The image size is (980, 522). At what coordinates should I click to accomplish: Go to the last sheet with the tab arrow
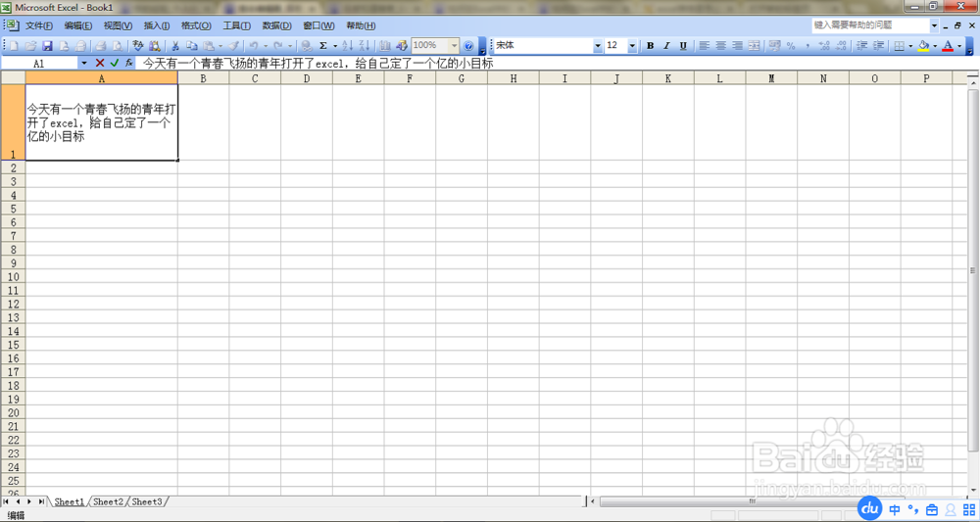pos(41,501)
